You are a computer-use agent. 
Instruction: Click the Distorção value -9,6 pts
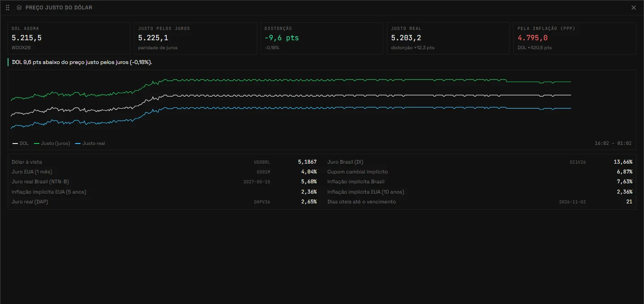click(x=282, y=38)
